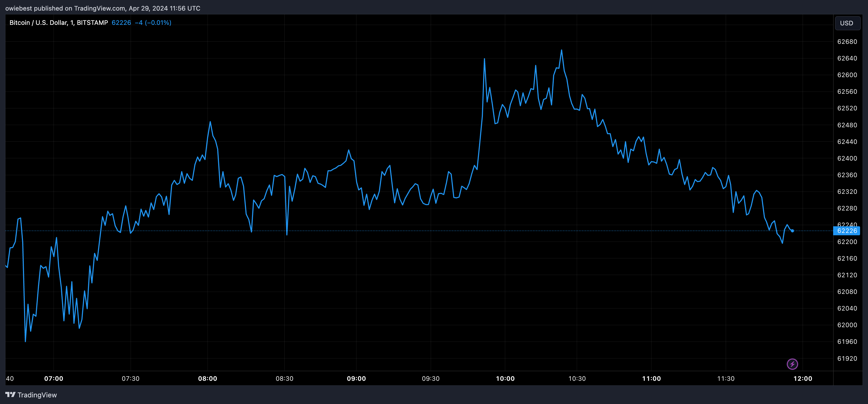Click the 61960 price axis label
The height and width of the screenshot is (404, 868).
pyautogui.click(x=847, y=342)
